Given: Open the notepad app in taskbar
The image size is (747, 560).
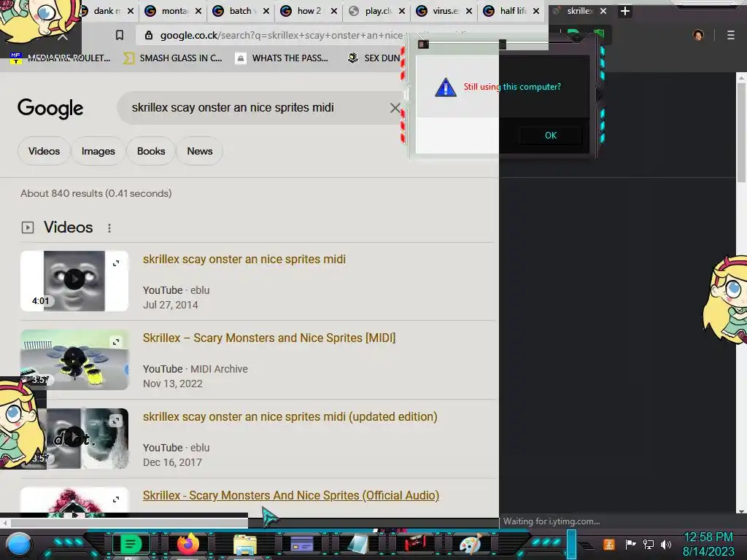Looking at the screenshot, I should [x=358, y=544].
